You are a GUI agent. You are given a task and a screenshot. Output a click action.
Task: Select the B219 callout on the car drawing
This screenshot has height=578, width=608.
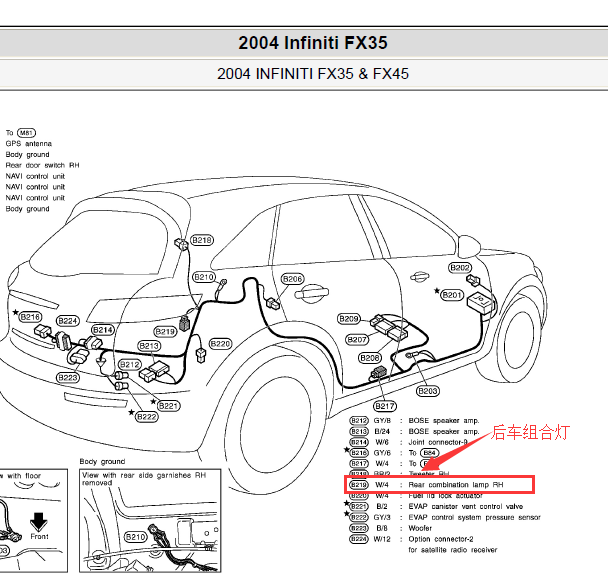tap(165, 332)
